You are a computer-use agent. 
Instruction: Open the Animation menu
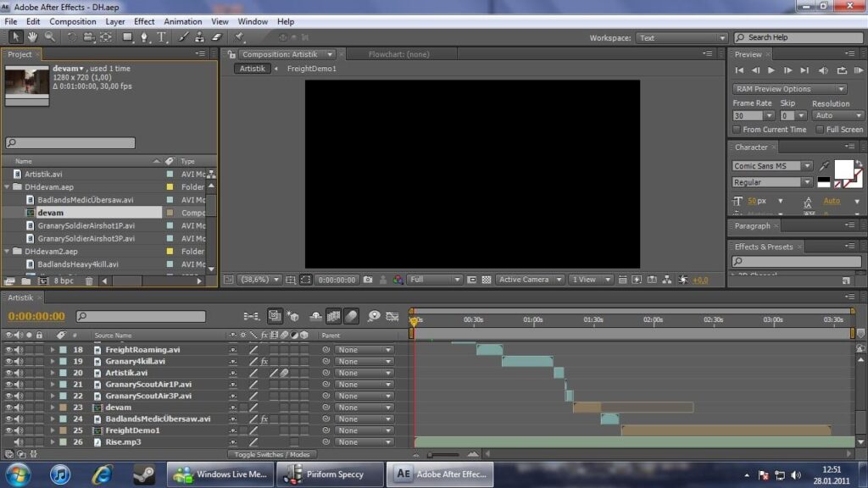click(x=183, y=21)
